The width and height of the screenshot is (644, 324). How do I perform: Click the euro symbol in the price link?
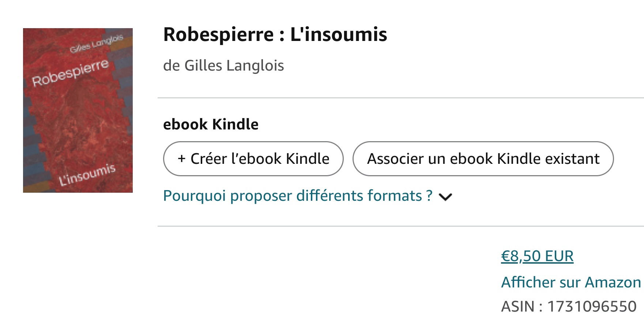click(x=505, y=256)
